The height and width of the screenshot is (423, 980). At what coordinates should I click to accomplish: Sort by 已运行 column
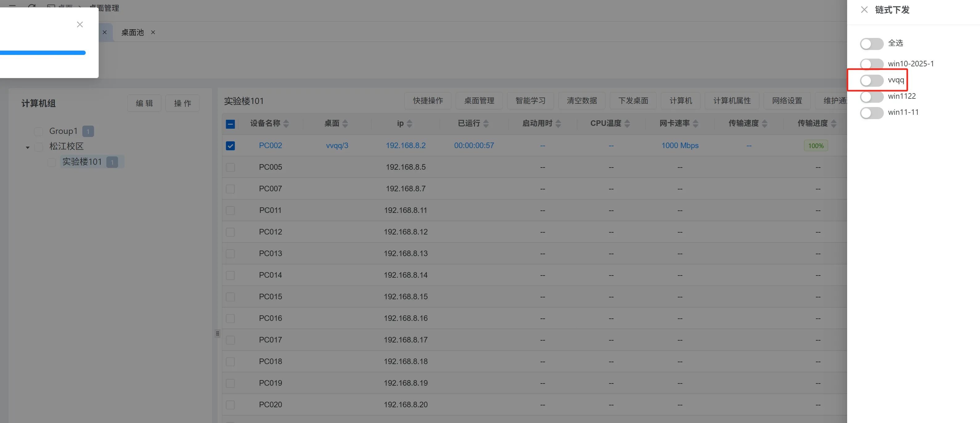(486, 123)
